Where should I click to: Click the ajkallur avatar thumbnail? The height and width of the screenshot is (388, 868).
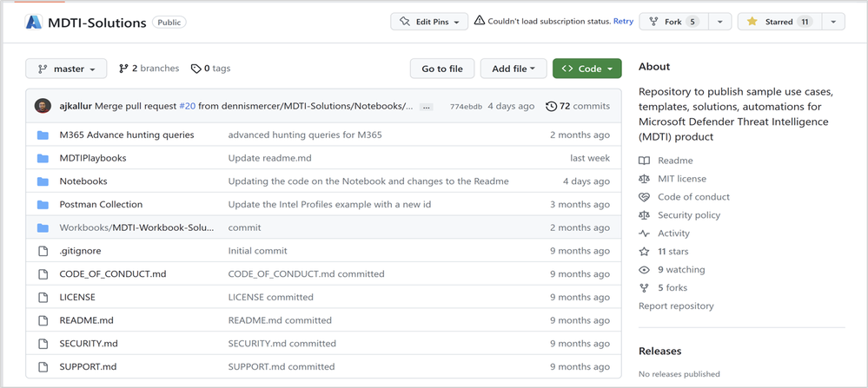[x=43, y=106]
